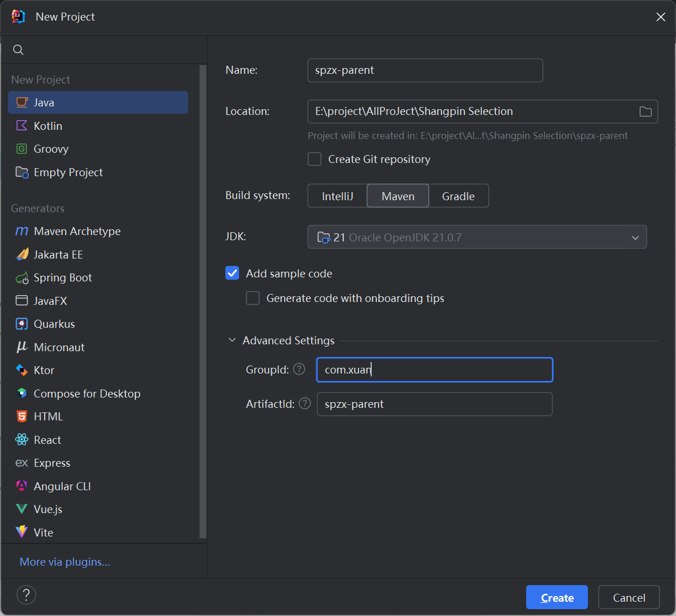Screen dimensions: 676x616
Task: Close the New Project dialog
Action: 661,17
